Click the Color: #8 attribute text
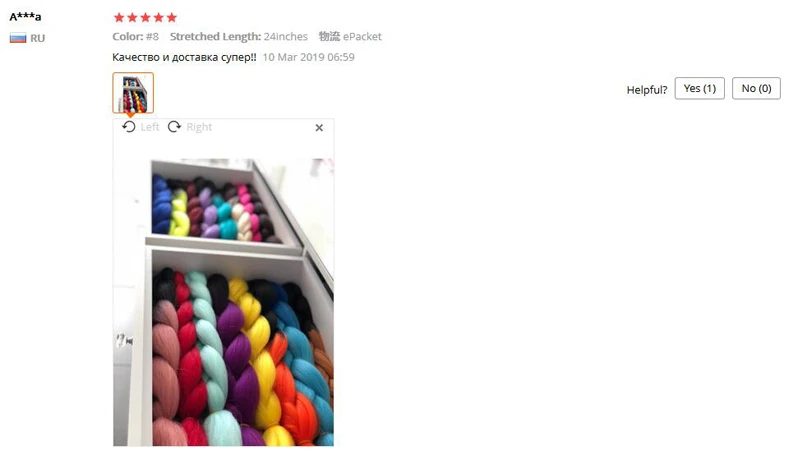 pos(136,37)
